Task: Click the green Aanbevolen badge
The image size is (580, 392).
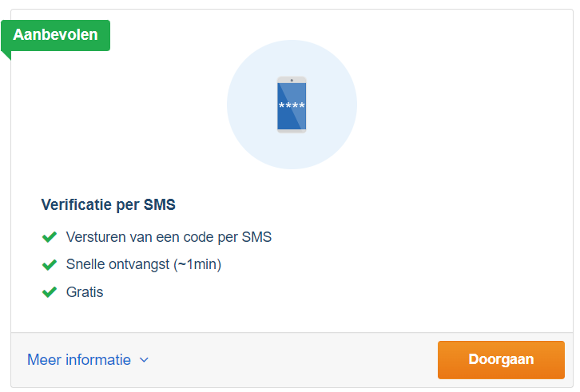Action: [x=55, y=35]
